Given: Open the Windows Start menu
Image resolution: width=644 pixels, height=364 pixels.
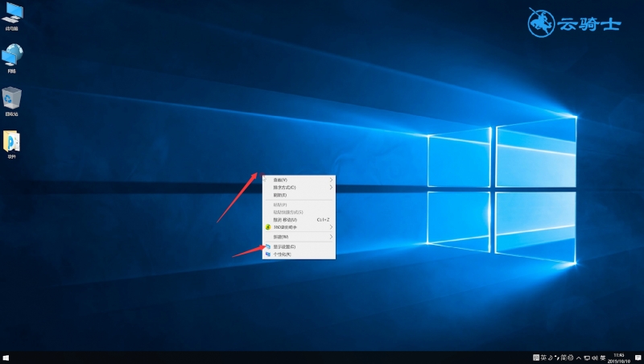Looking at the screenshot, I should [x=6, y=358].
